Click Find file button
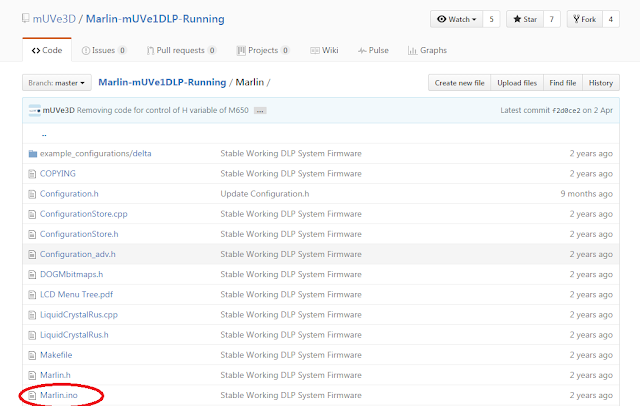 (563, 83)
